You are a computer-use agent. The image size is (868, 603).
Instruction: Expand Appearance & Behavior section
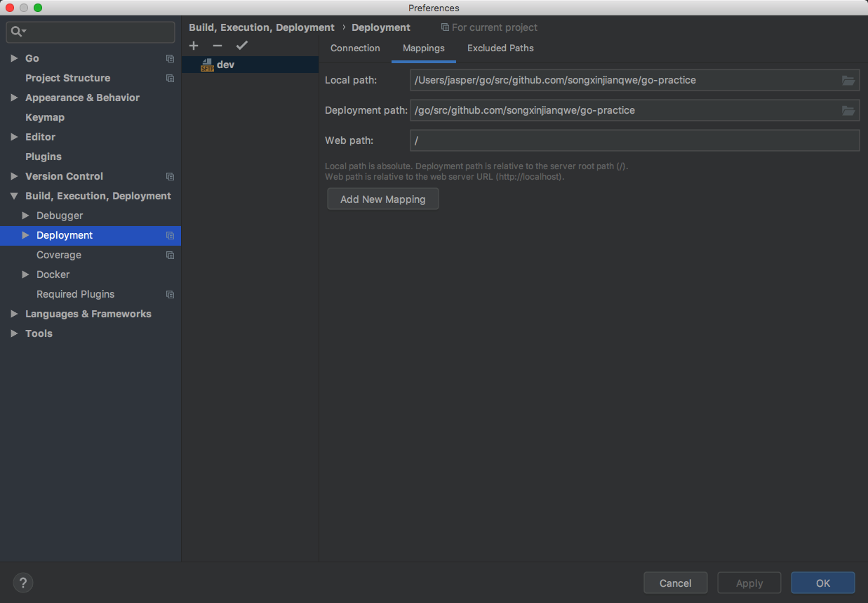pyautogui.click(x=14, y=98)
